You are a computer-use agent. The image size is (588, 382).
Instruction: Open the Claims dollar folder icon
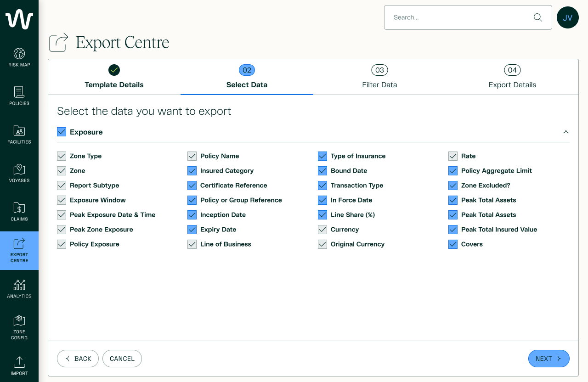click(19, 208)
